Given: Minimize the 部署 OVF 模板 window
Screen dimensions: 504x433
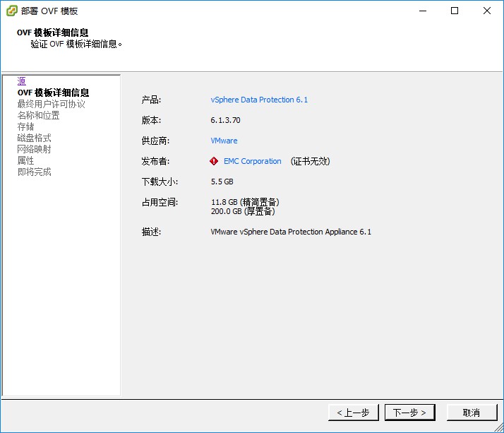Looking at the screenshot, I should pos(423,11).
